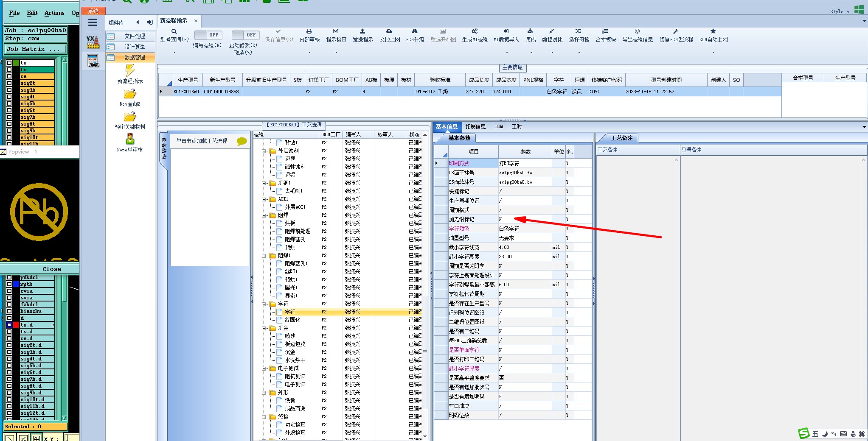Viewport: 868px width, 441px height.
Task: Click the 内部审核 printer icon
Action: coord(309,31)
